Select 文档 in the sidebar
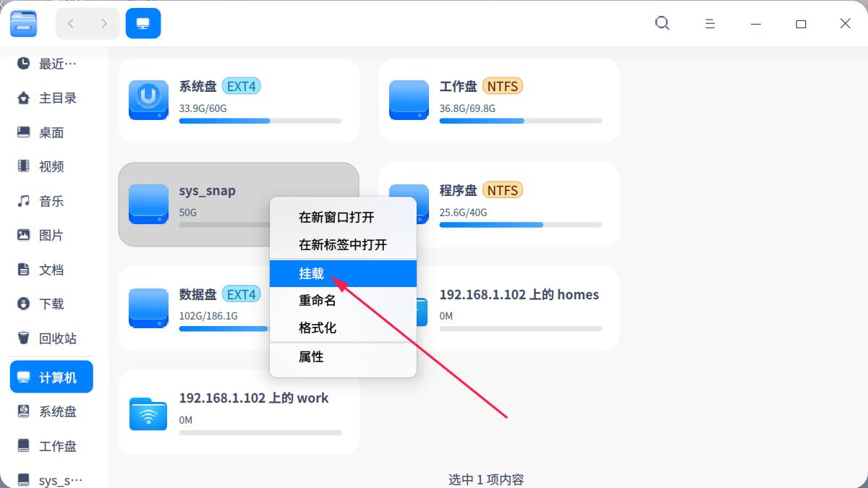This screenshot has width=868, height=488. pyautogui.click(x=51, y=269)
